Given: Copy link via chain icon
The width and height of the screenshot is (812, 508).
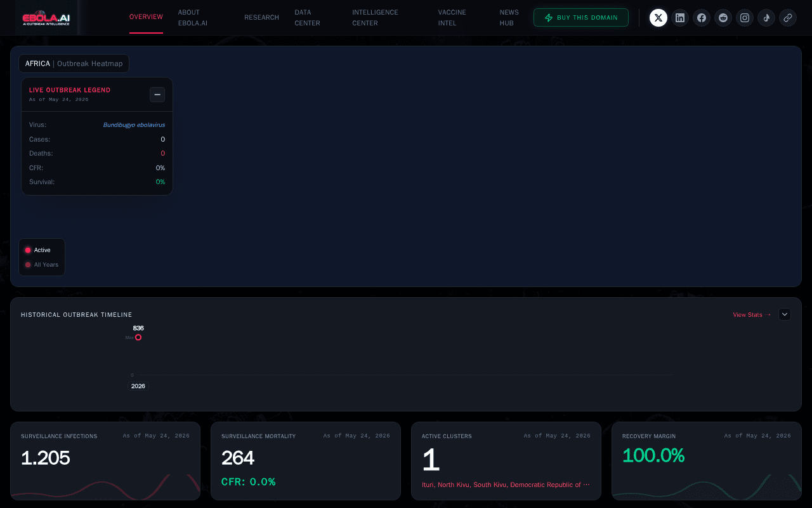Looking at the screenshot, I should [788, 18].
